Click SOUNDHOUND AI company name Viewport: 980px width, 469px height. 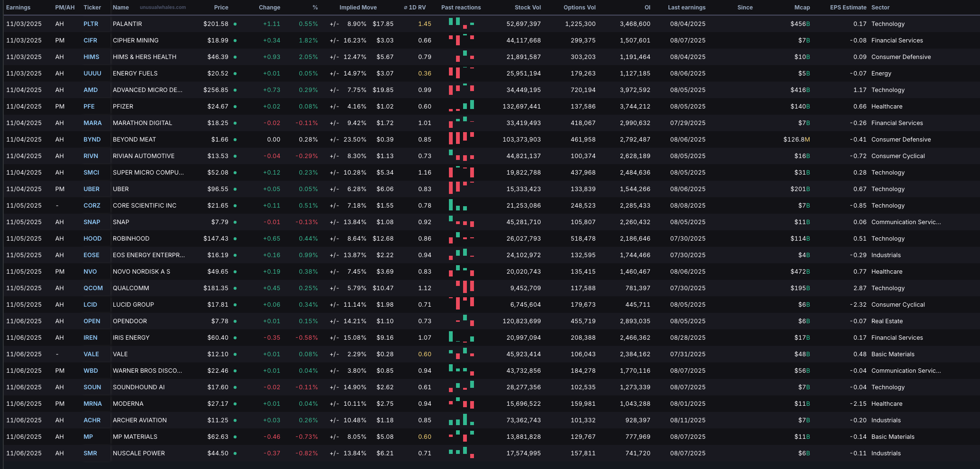click(x=139, y=387)
